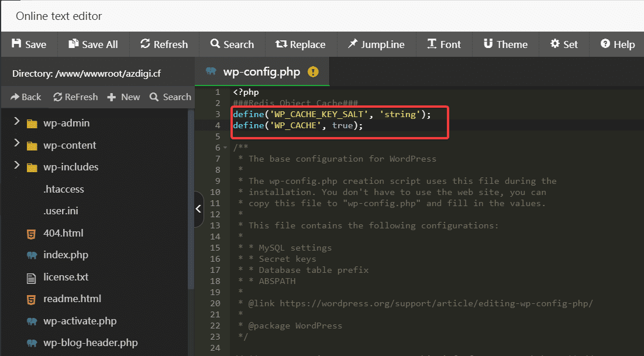Switch to the wp-config.php tab
Screen dimensions: 644x356
coord(261,72)
